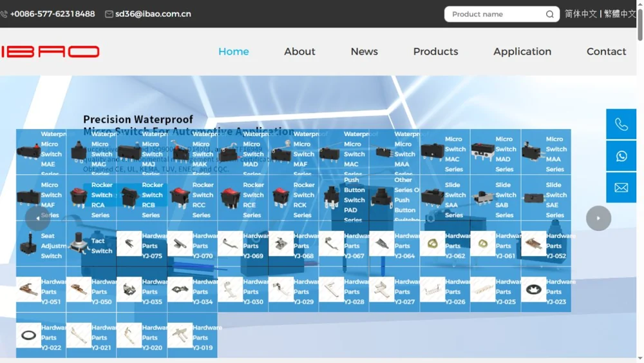Switch language to 繁體中文
This screenshot has height=363, width=644.
tap(620, 14)
